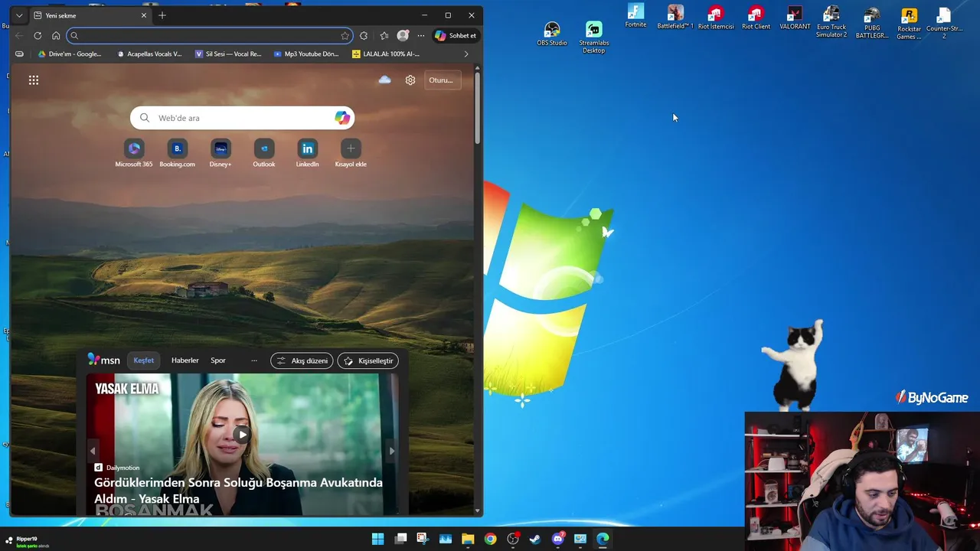This screenshot has height=551, width=980.
Task: Open the tab actions chevron in Edge
Action: pyautogui.click(x=19, y=15)
